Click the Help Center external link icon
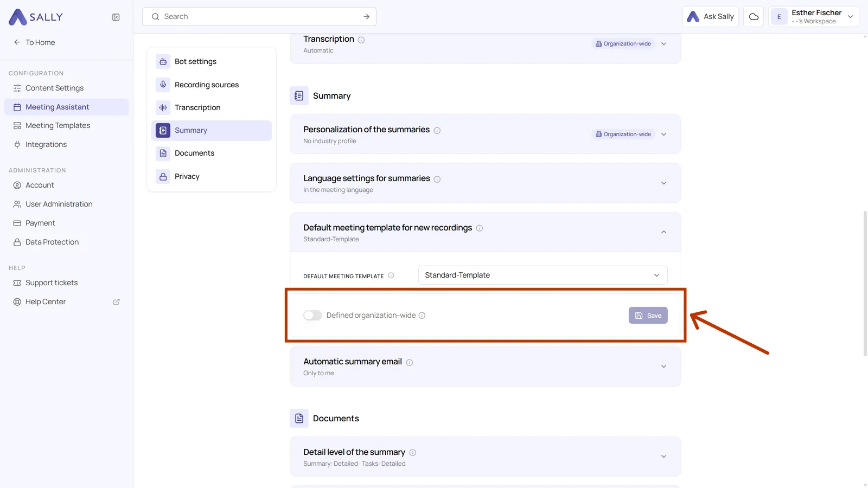The height and width of the screenshot is (488, 868). click(x=116, y=302)
